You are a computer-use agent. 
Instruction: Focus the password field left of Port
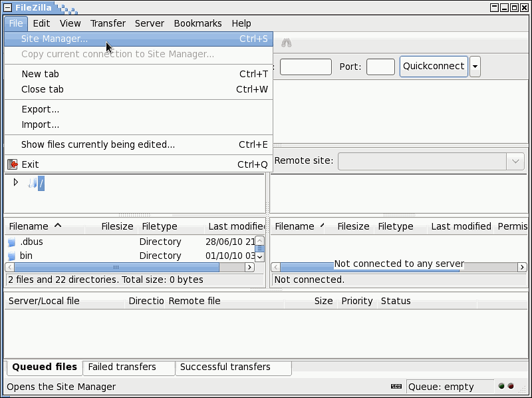coord(306,67)
